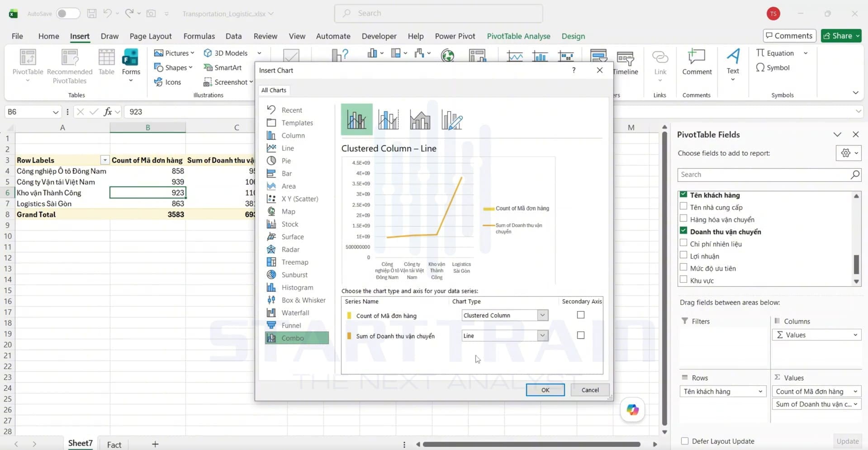
Task: Open the Icons gallery in Illustrations
Action: click(x=168, y=82)
